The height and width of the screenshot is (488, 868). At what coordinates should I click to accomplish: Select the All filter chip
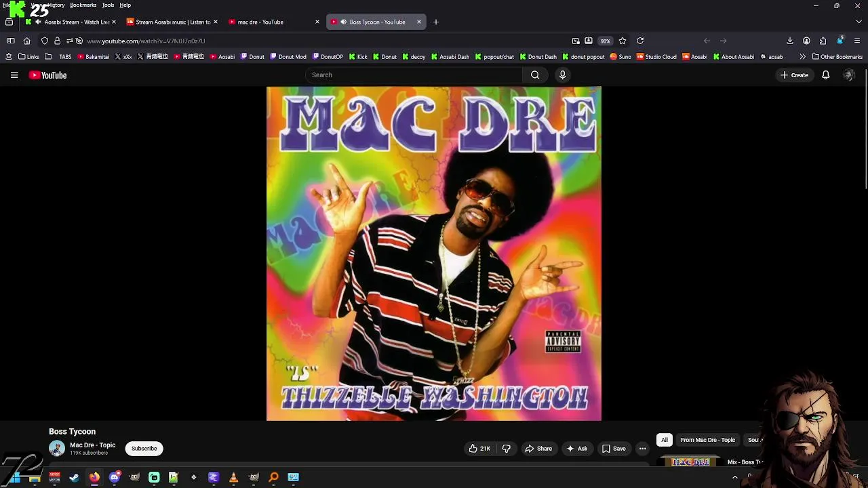tap(665, 440)
